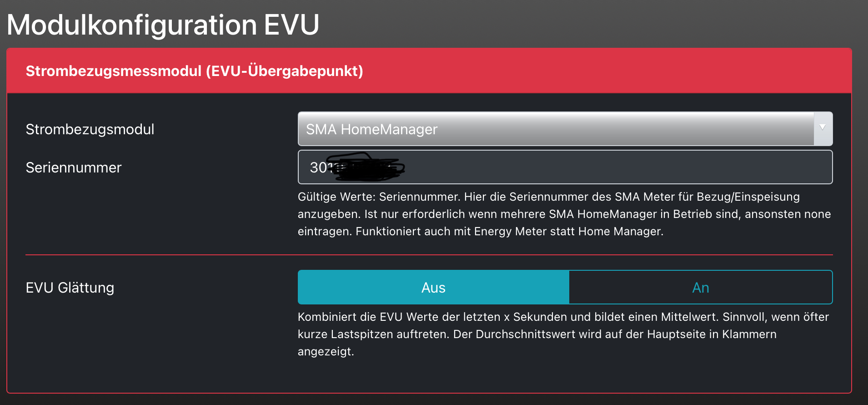Click the EVU Glättung label
The width and height of the screenshot is (868, 405).
(x=70, y=288)
